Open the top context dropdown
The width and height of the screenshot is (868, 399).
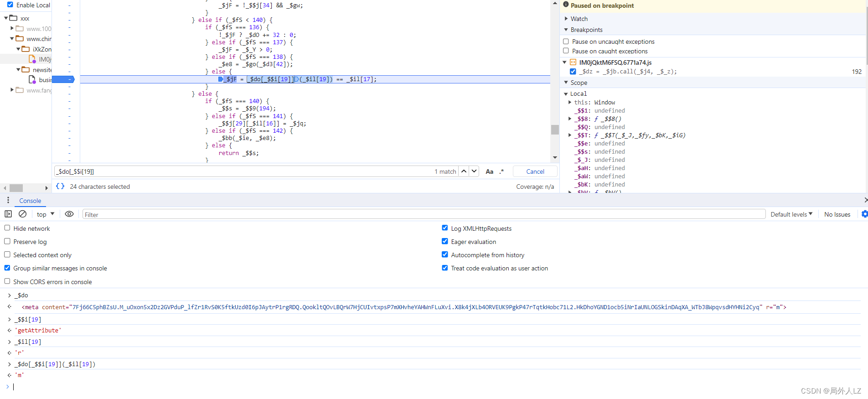[46, 214]
